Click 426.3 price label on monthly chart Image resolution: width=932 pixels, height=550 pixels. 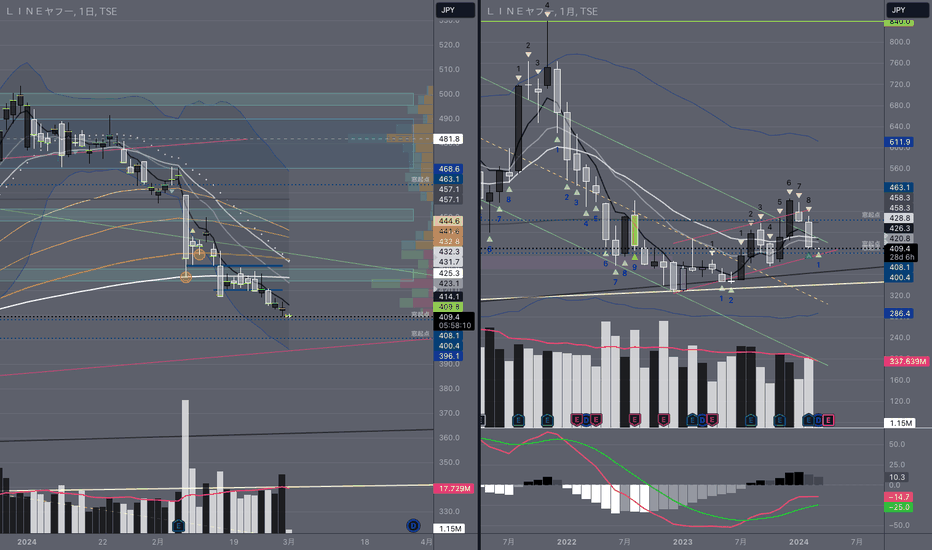point(899,228)
